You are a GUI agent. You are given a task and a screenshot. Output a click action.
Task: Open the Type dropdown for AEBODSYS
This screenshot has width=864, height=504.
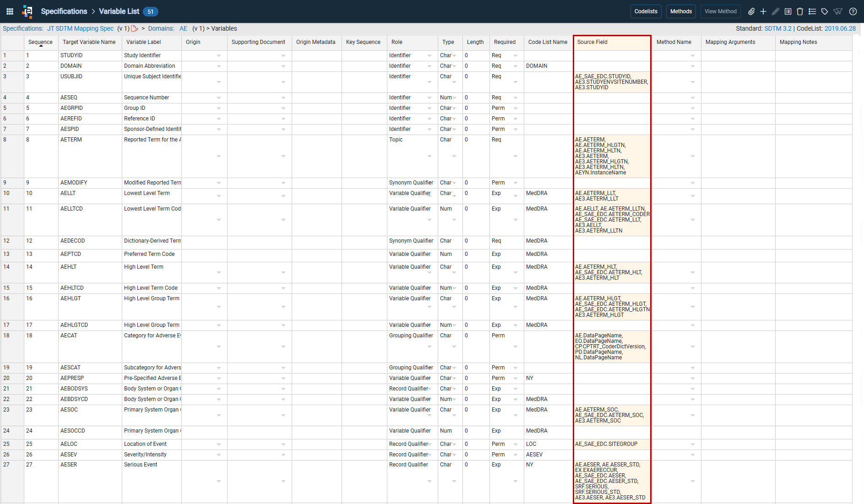pyautogui.click(x=454, y=389)
